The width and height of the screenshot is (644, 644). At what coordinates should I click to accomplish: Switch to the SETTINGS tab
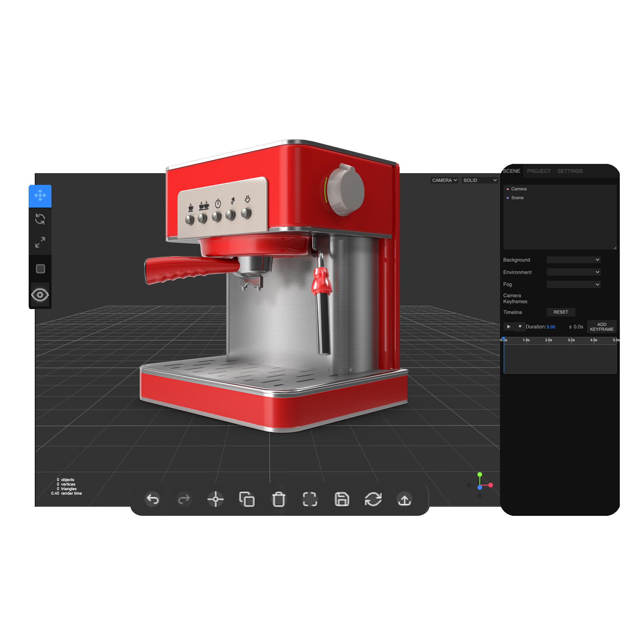pyautogui.click(x=570, y=171)
